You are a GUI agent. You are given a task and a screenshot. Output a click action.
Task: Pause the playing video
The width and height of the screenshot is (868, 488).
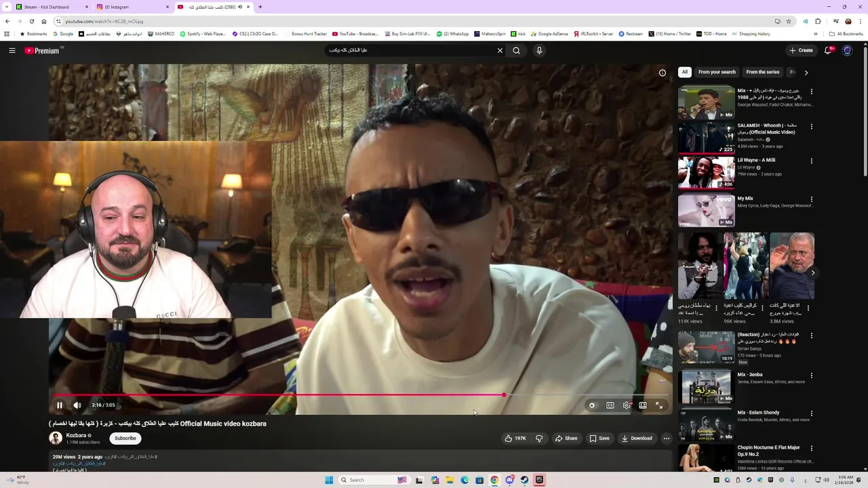tap(60, 405)
